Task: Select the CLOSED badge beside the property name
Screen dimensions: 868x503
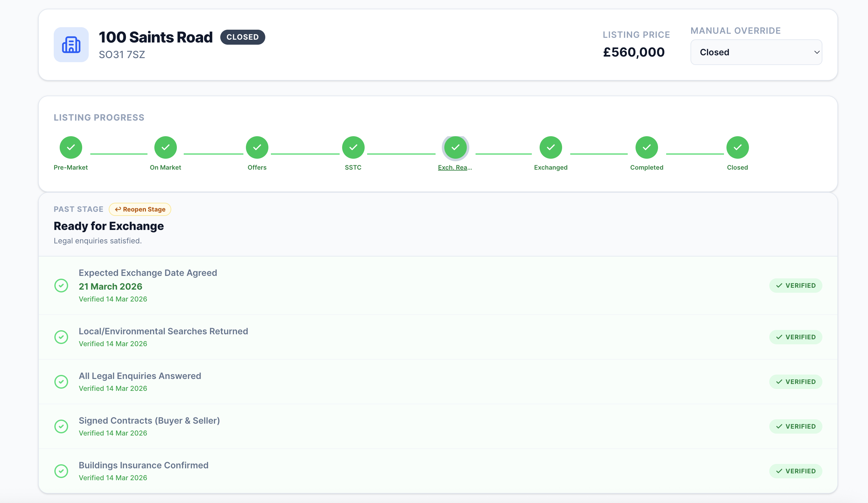Action: tap(242, 37)
